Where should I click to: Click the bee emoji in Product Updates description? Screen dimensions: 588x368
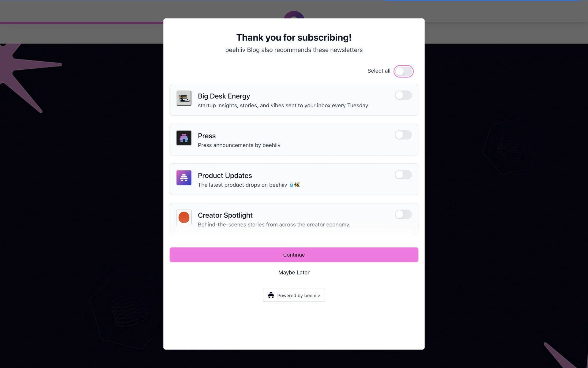[x=297, y=185]
